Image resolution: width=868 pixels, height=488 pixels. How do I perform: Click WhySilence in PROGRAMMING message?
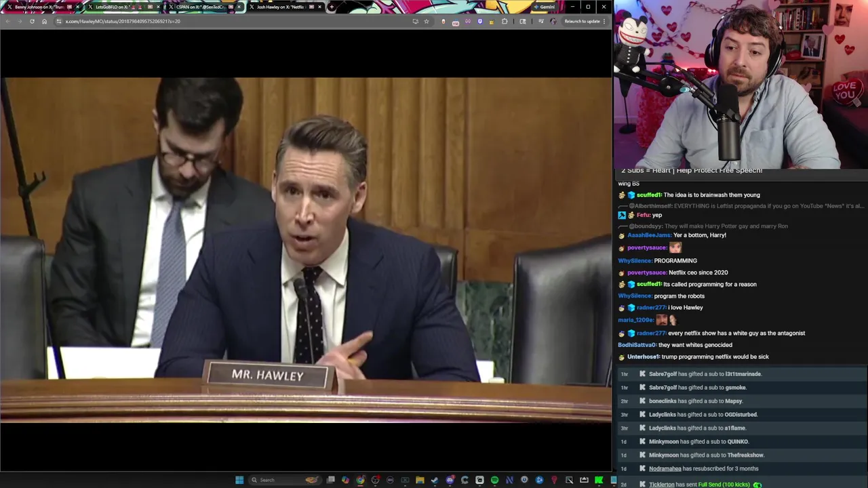(x=635, y=261)
